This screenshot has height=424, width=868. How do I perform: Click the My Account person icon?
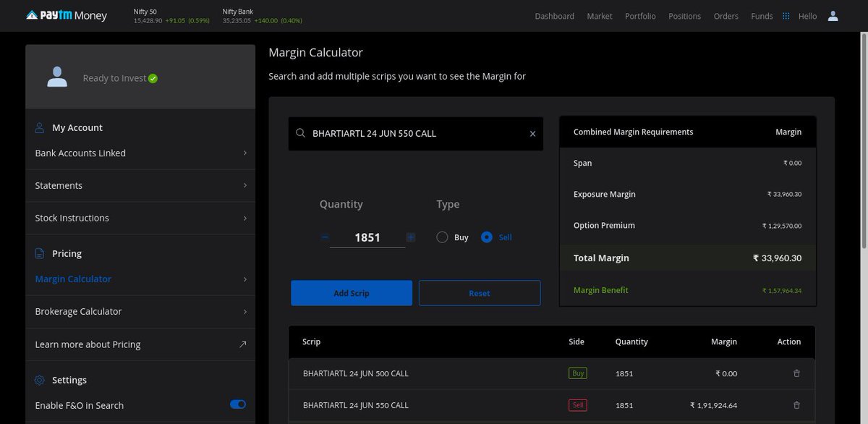pos(40,128)
